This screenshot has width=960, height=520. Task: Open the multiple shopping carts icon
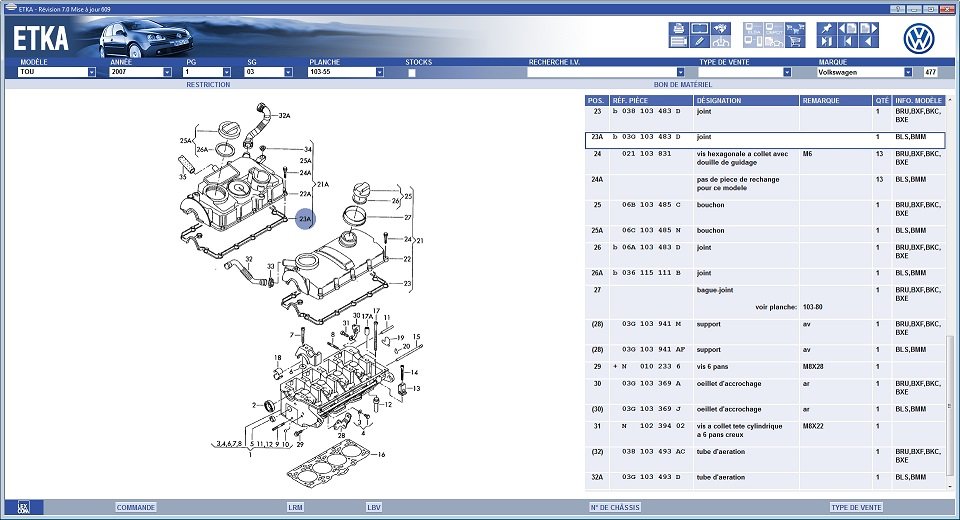(x=795, y=29)
